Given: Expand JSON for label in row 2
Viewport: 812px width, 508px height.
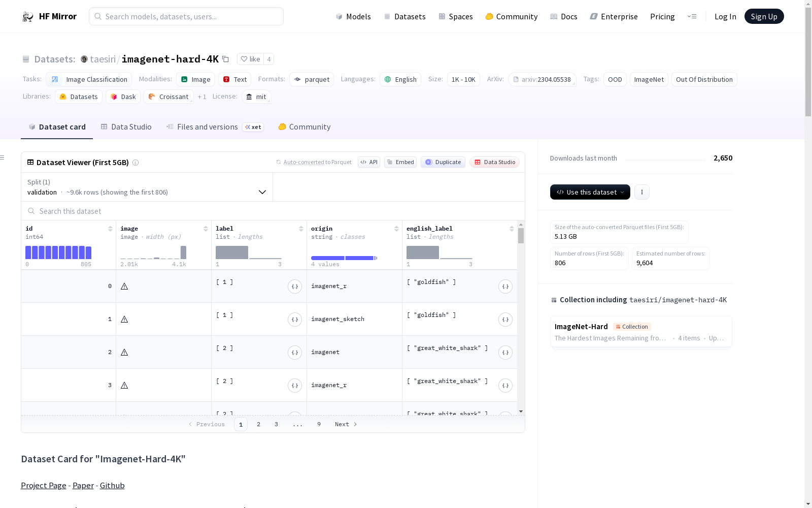Looking at the screenshot, I should [295, 353].
